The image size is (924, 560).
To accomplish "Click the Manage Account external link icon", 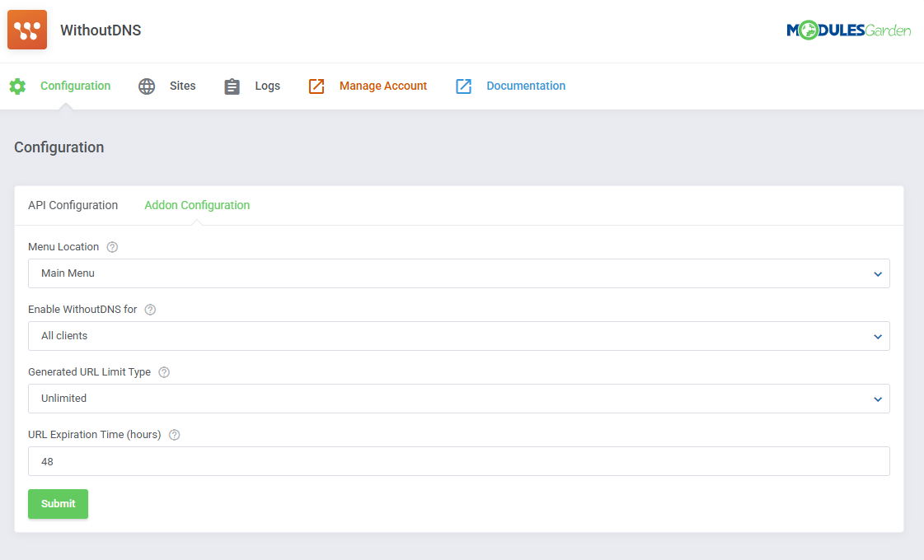I will pyautogui.click(x=317, y=86).
